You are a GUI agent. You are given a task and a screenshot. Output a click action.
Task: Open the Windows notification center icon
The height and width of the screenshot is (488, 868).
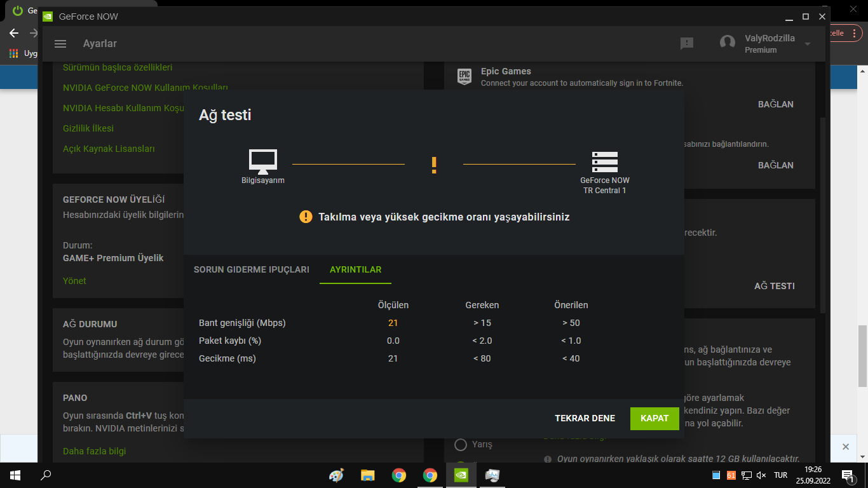click(847, 475)
